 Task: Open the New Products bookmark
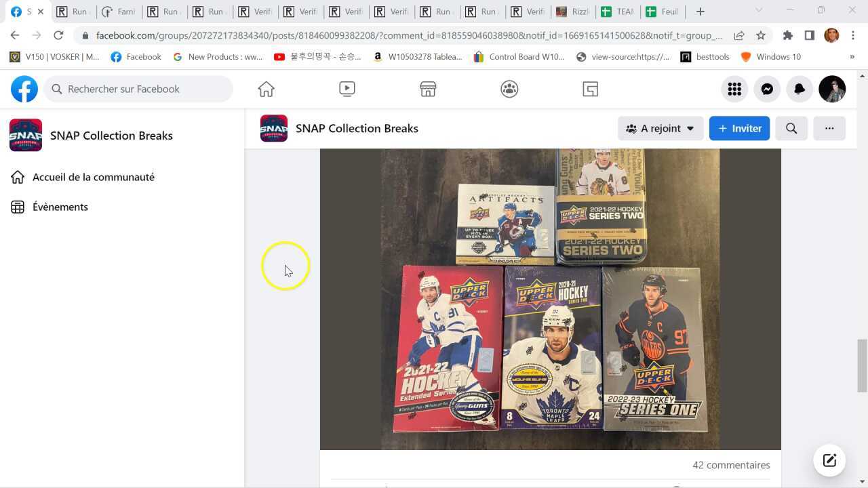click(x=218, y=57)
